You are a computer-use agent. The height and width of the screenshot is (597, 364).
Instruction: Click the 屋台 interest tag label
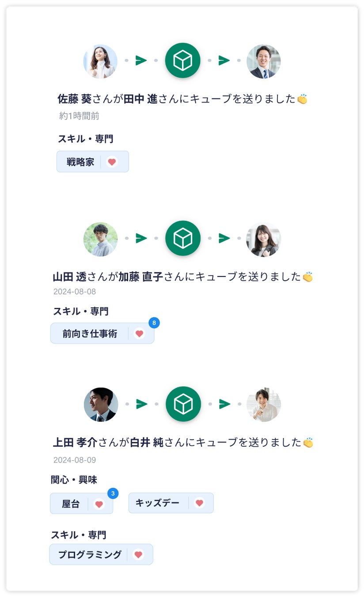click(x=71, y=504)
